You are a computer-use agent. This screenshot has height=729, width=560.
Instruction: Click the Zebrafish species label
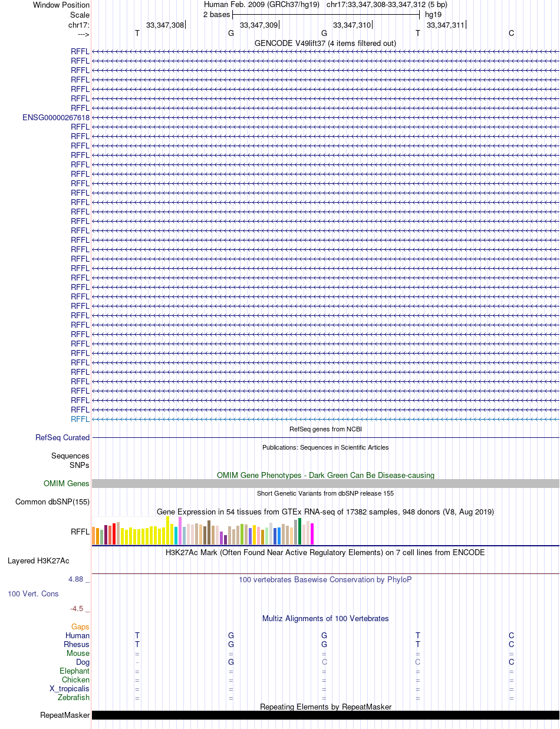[74, 698]
